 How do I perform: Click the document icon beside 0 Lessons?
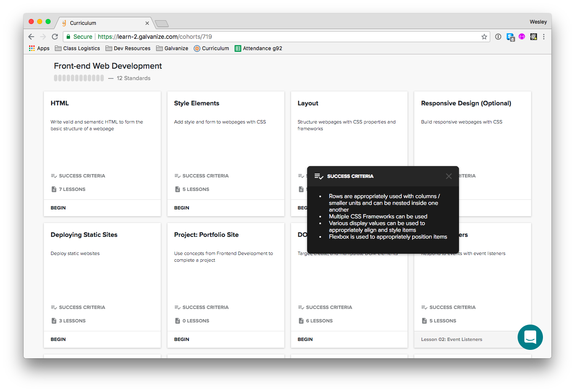click(177, 321)
